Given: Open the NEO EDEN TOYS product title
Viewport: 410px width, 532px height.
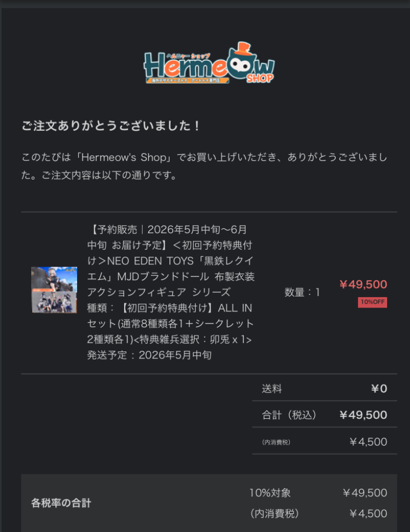Looking at the screenshot, I should point(171,261).
